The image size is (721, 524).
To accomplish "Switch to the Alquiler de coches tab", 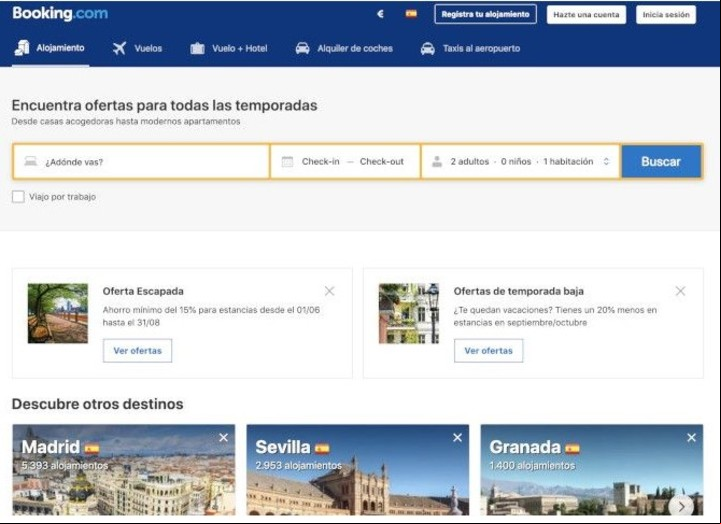I will [344, 48].
